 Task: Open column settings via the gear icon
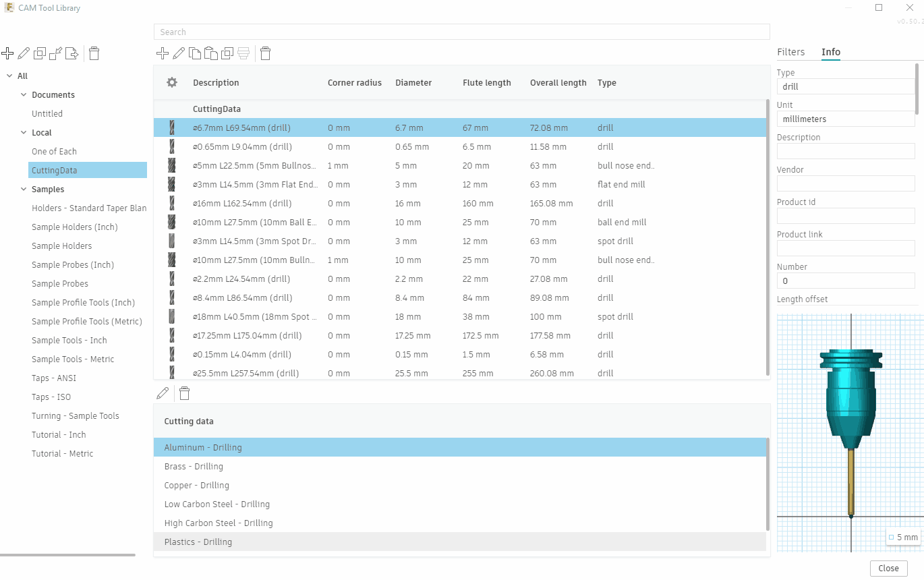pos(172,82)
